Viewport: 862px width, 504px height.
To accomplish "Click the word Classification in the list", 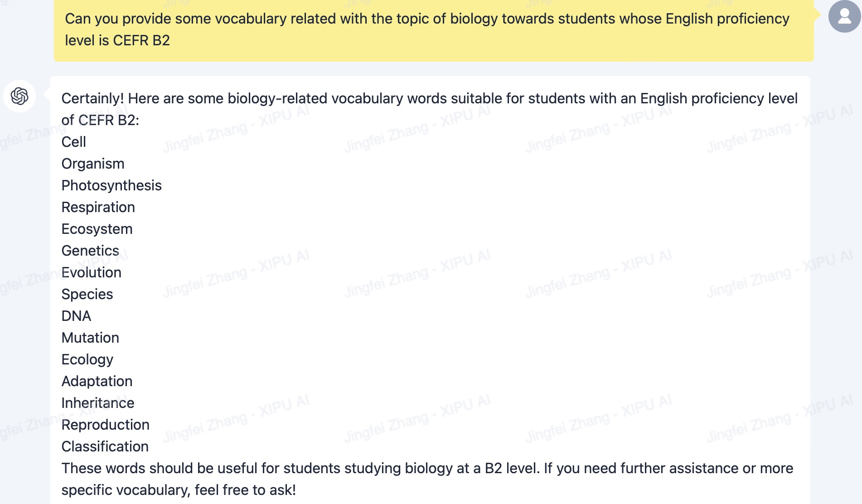I will coord(105,446).
